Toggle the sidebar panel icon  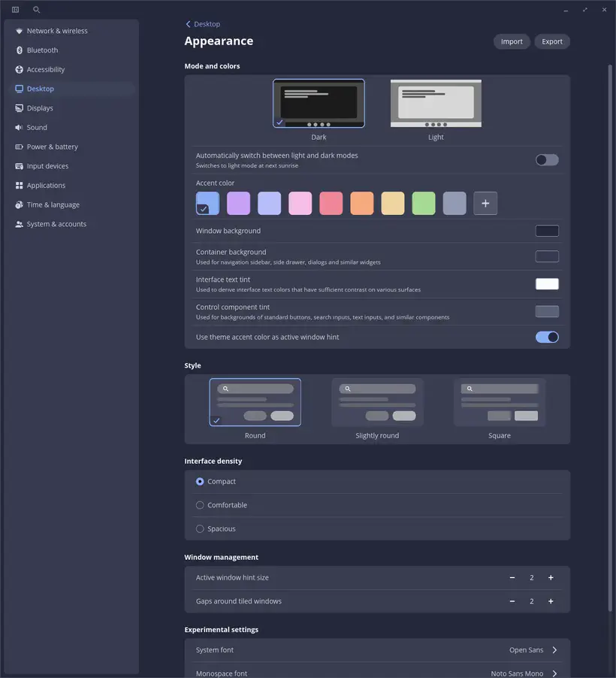click(15, 10)
